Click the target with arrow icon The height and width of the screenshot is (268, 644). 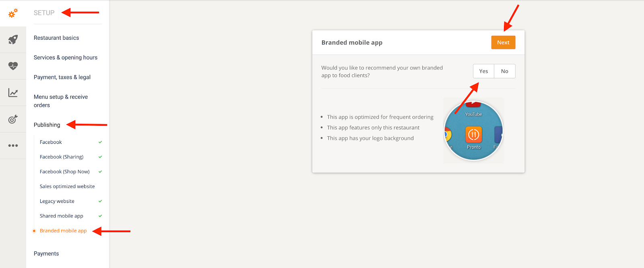13,119
